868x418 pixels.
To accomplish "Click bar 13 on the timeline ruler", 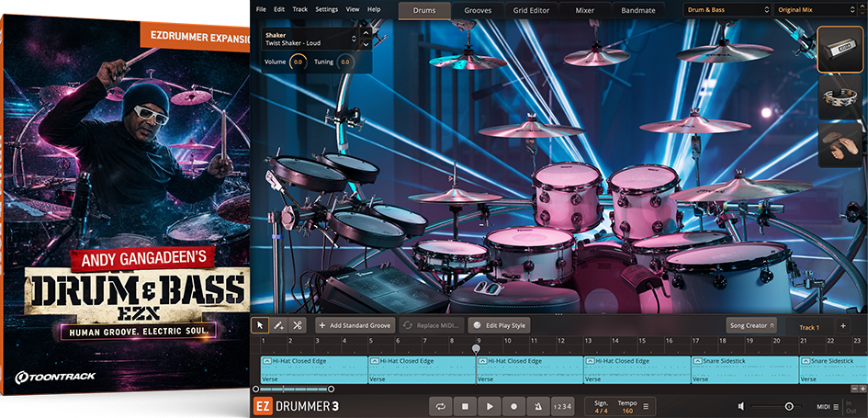I will pyautogui.click(x=588, y=341).
